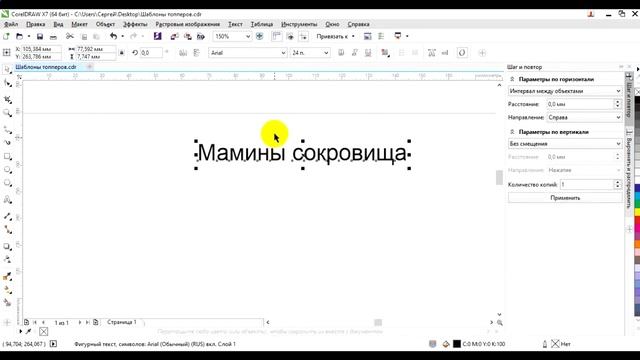Image resolution: width=640 pixels, height=360 pixels.
Task: Open the Правка menu
Action: click(x=36, y=24)
